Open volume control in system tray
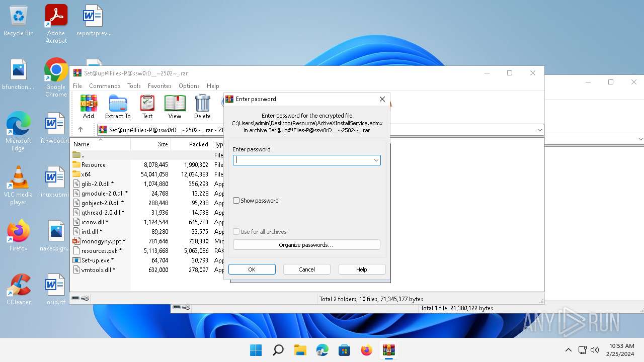Viewport: 644px width, 362px height. 595,350
